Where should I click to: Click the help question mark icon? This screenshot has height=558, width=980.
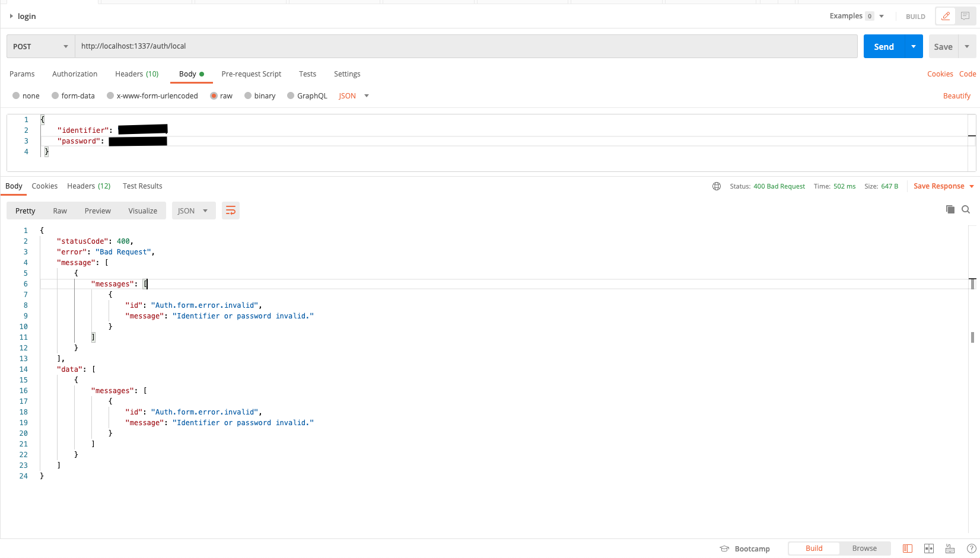tap(972, 549)
